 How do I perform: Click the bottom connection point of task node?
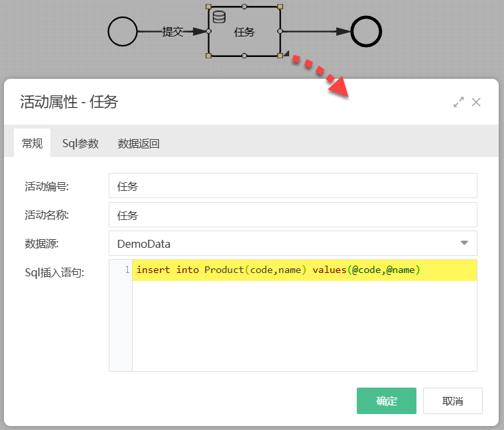tap(245, 56)
